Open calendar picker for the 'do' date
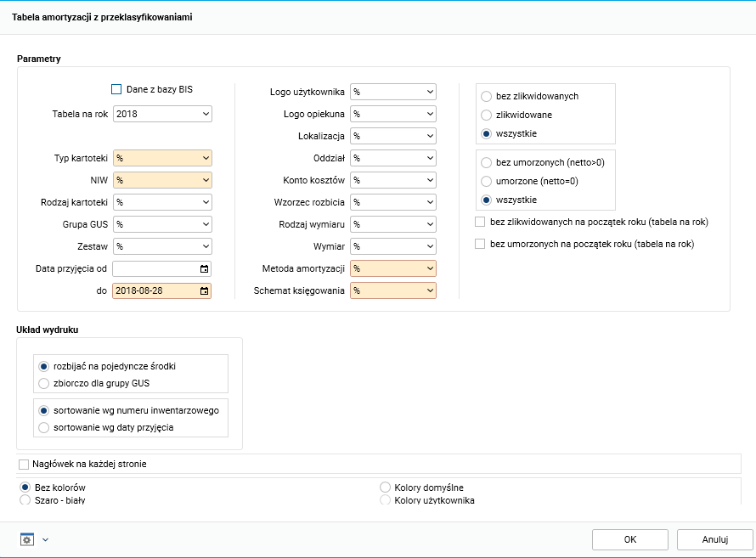The height and width of the screenshot is (558, 756). 204,291
